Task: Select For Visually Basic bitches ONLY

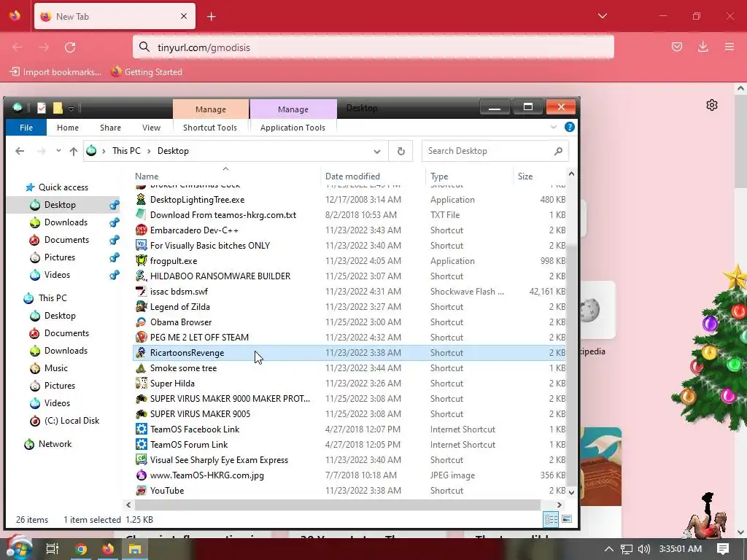Action: pos(210,245)
